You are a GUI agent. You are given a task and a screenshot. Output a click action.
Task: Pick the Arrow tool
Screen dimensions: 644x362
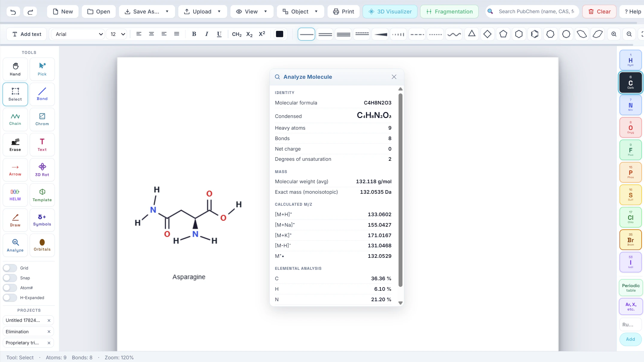[x=15, y=170]
